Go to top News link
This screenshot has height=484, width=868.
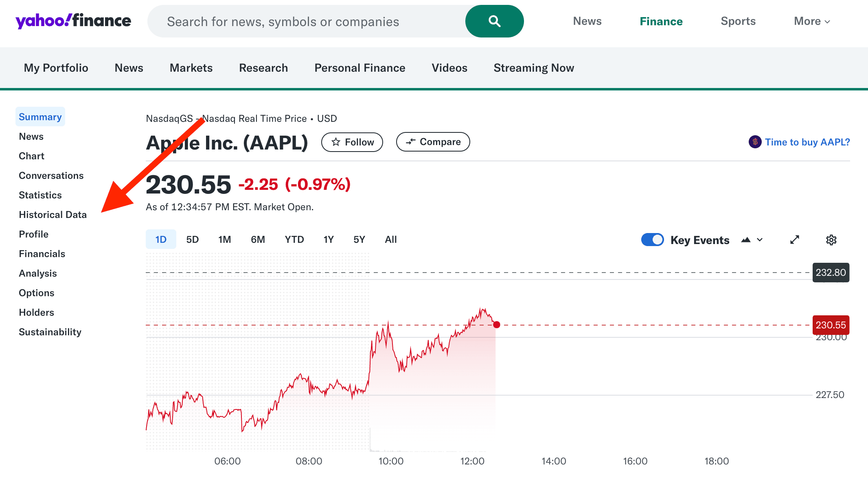tap(587, 21)
